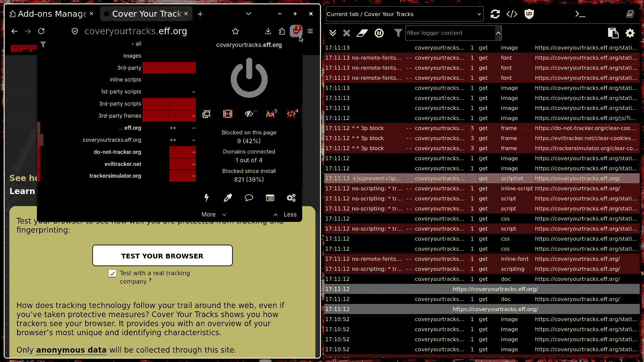The image size is (644, 362).
Task: Toggle uBlock's large power button
Action: pyautogui.click(x=249, y=78)
